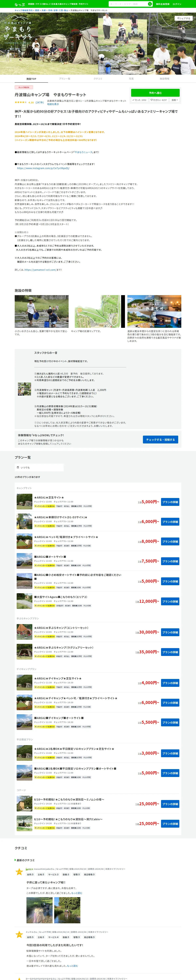Expand もっと読む on 子供に戻って来たいキャンプ場 review

pos(77,893)
